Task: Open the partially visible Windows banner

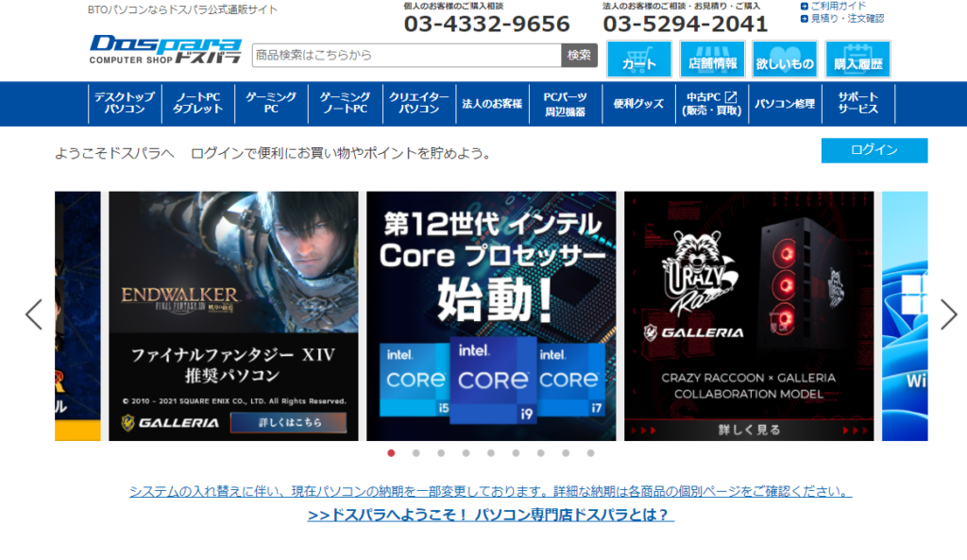Action: pyautogui.click(x=905, y=315)
